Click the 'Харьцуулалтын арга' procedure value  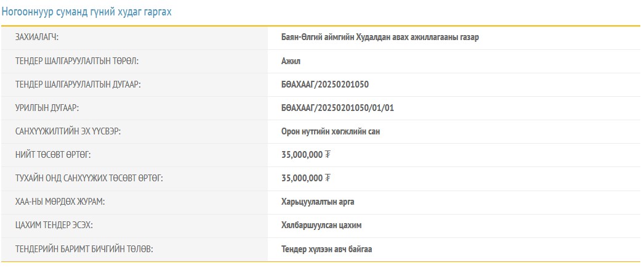coord(318,202)
